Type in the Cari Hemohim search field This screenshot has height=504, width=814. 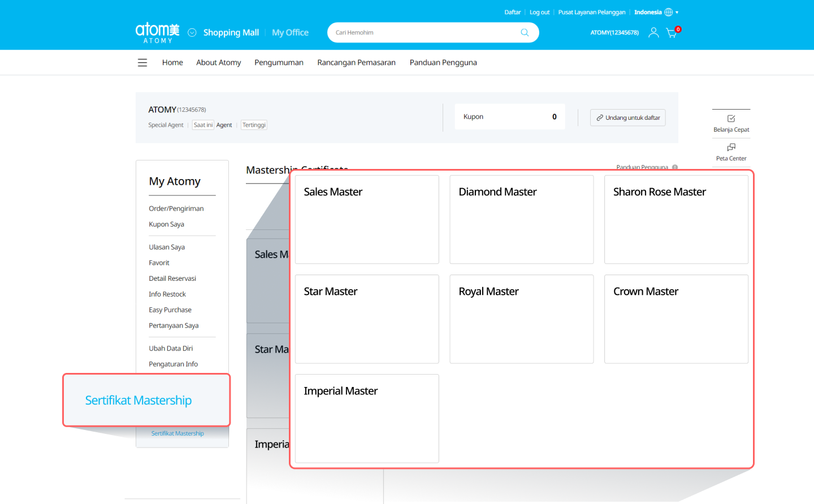424,33
